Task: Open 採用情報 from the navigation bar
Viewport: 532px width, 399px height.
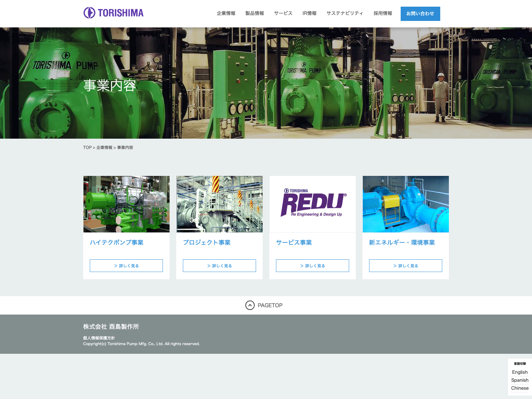Action: coord(382,13)
